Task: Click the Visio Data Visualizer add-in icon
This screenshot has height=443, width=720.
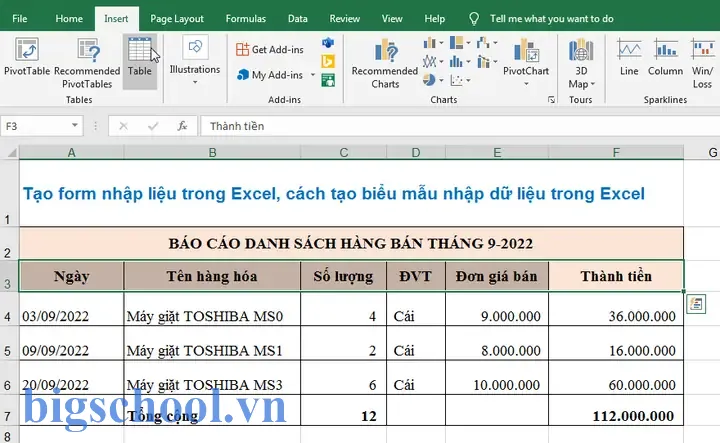Action: click(x=328, y=43)
